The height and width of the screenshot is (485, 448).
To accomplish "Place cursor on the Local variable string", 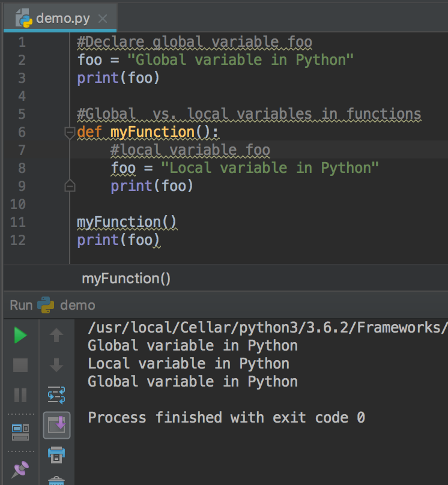I will [x=269, y=168].
